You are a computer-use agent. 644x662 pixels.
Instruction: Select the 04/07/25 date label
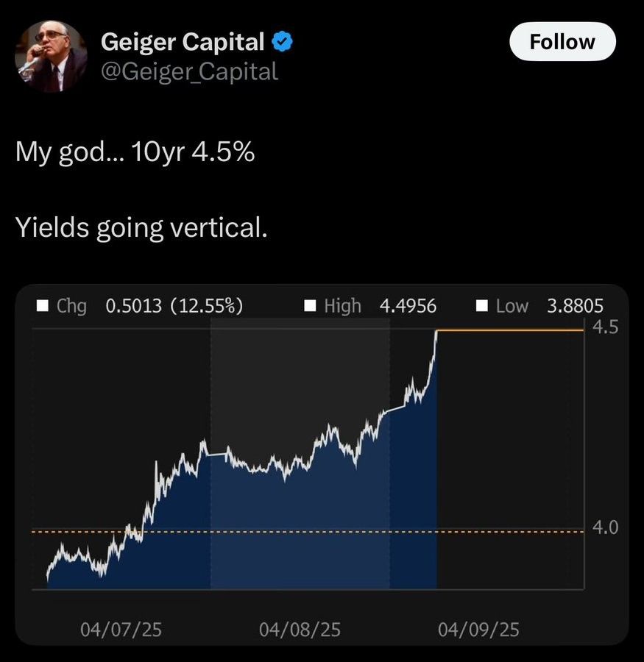click(121, 630)
